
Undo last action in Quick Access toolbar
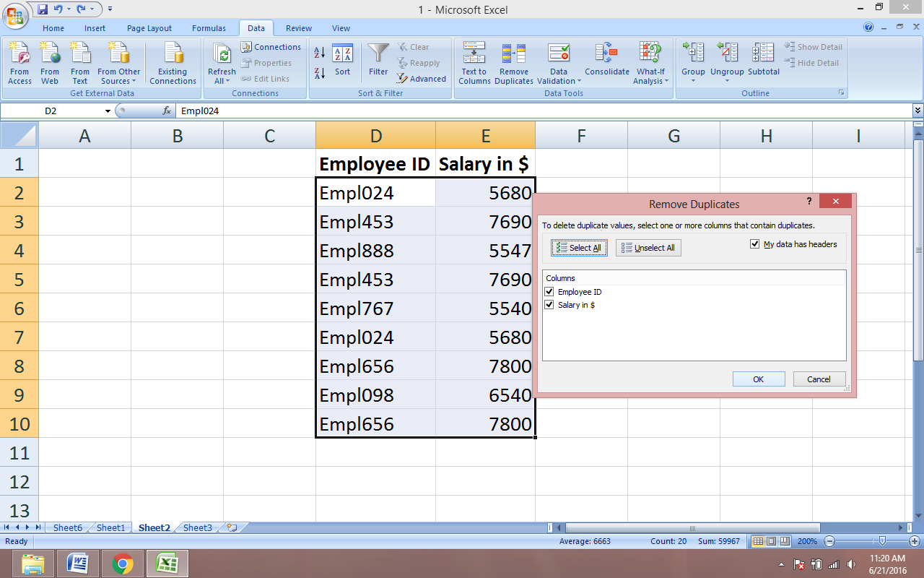point(58,9)
